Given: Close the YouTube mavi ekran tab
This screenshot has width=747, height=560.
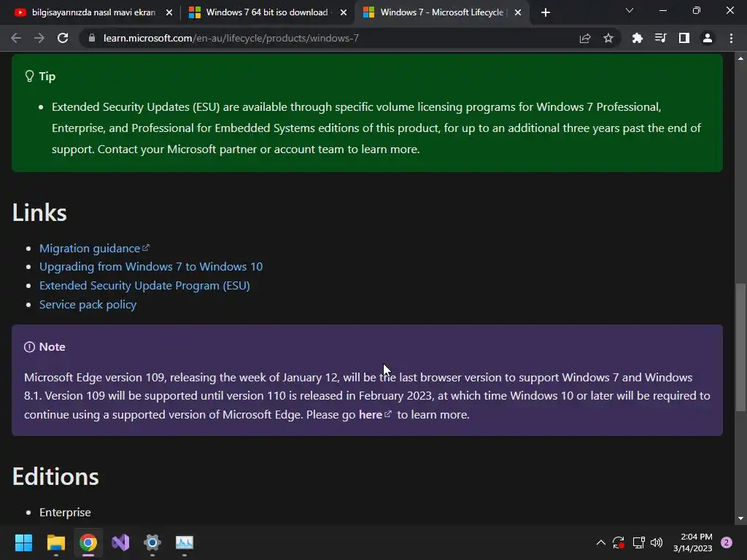Looking at the screenshot, I should [169, 12].
